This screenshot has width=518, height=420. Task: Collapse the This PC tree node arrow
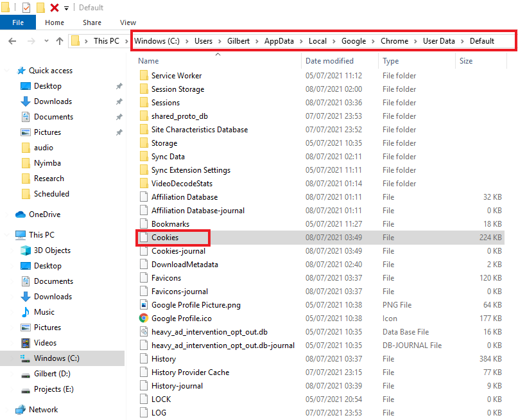click(x=6, y=235)
